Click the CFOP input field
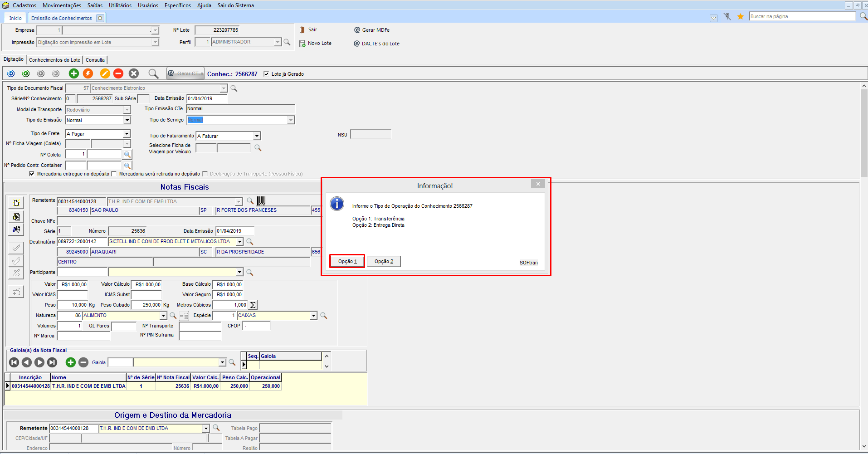 click(257, 326)
